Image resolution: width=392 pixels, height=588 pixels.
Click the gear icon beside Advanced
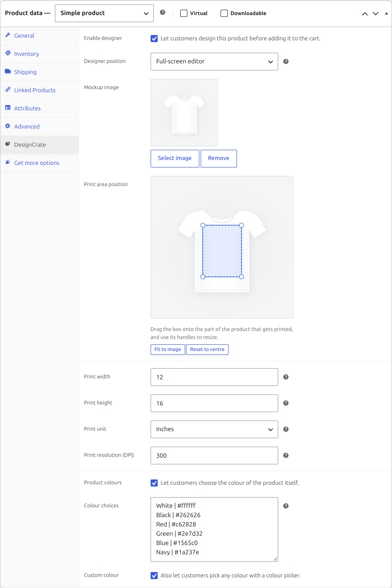point(8,126)
